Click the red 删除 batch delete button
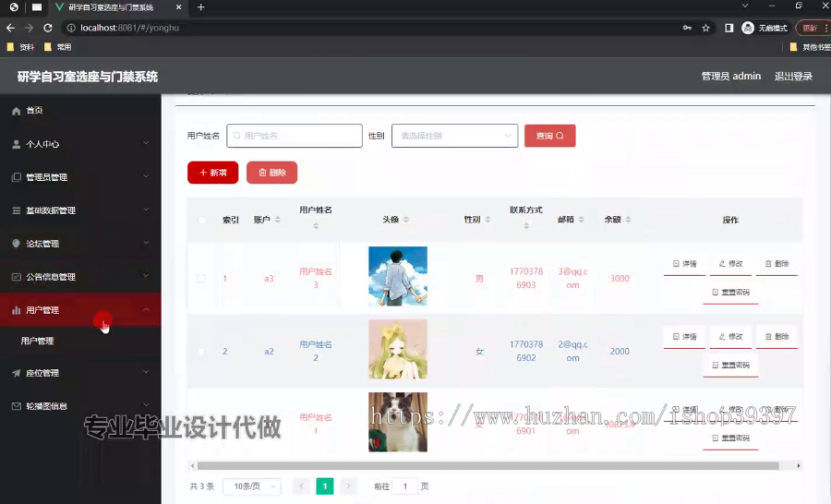831x504 pixels. [x=271, y=173]
